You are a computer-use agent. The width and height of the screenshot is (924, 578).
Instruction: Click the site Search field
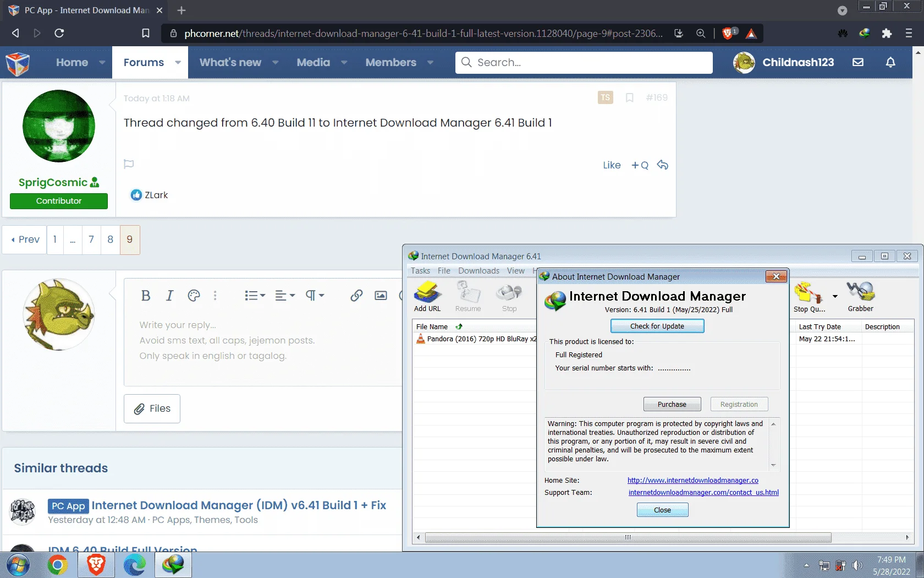(584, 62)
